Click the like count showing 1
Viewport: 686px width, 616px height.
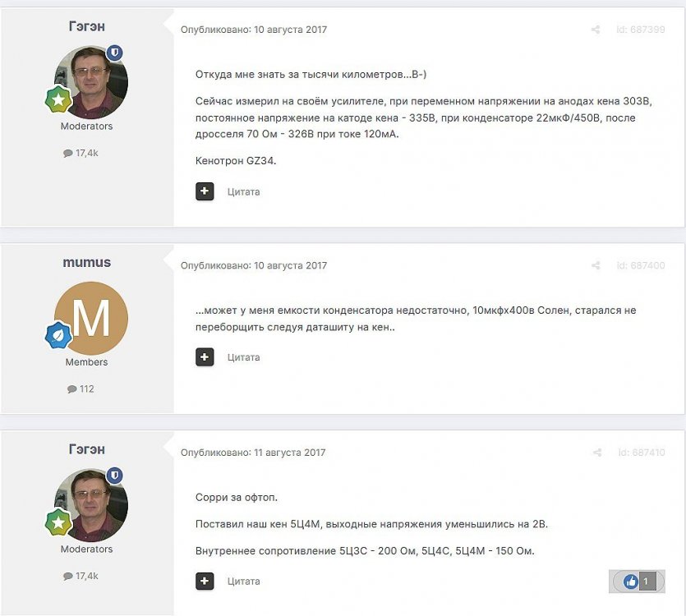pos(647,582)
